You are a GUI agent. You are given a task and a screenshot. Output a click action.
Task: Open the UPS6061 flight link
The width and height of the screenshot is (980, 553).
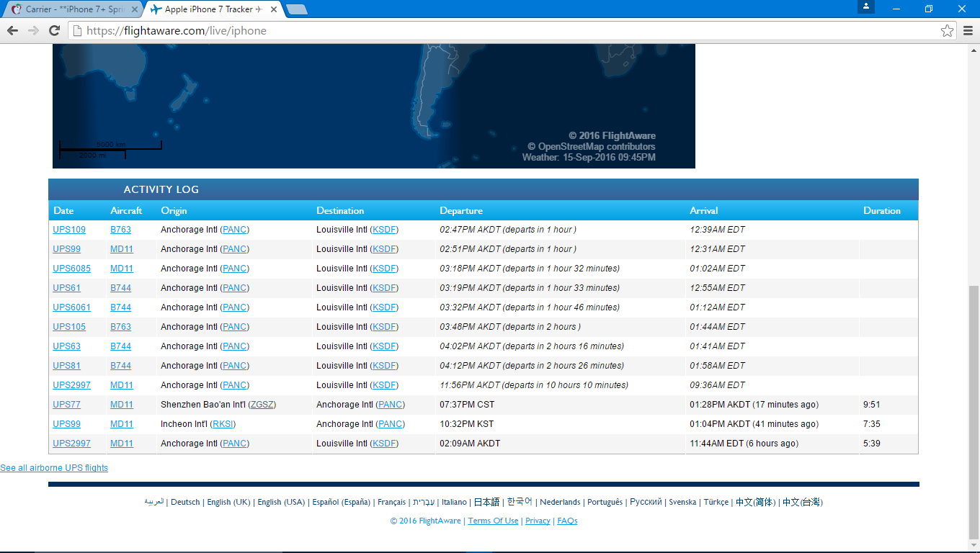pyautogui.click(x=72, y=307)
